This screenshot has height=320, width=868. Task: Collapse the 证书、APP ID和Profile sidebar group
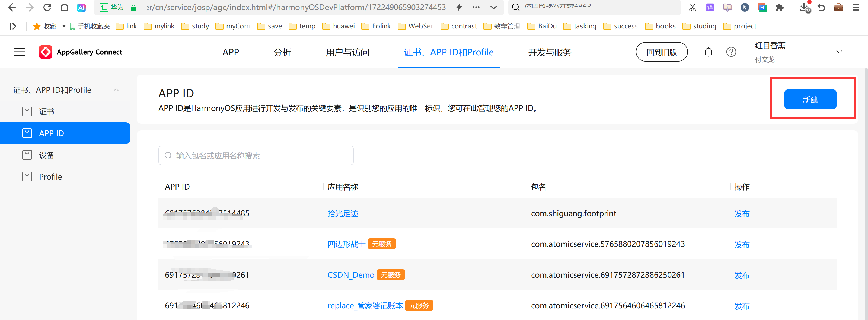(116, 90)
